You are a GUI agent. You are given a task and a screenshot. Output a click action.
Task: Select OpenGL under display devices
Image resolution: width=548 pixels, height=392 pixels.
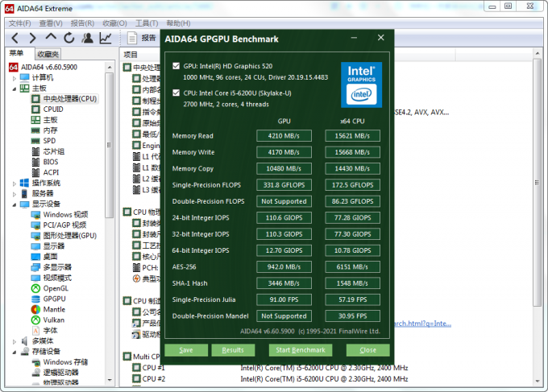pos(56,288)
